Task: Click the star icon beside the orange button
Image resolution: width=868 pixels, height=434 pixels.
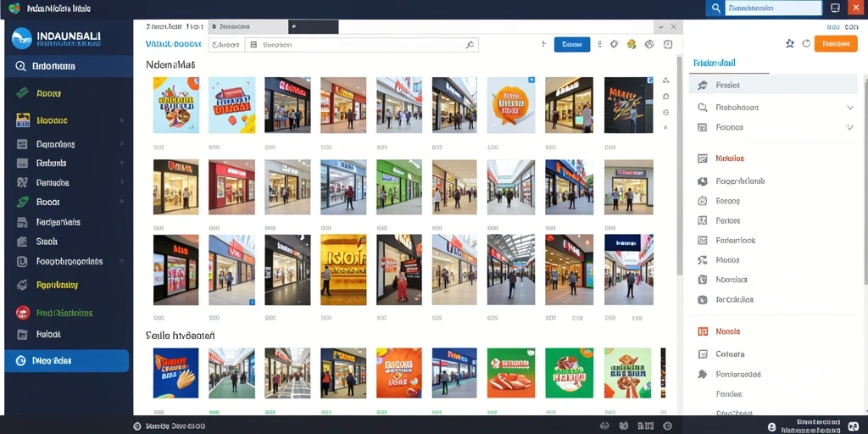Action: pos(790,44)
